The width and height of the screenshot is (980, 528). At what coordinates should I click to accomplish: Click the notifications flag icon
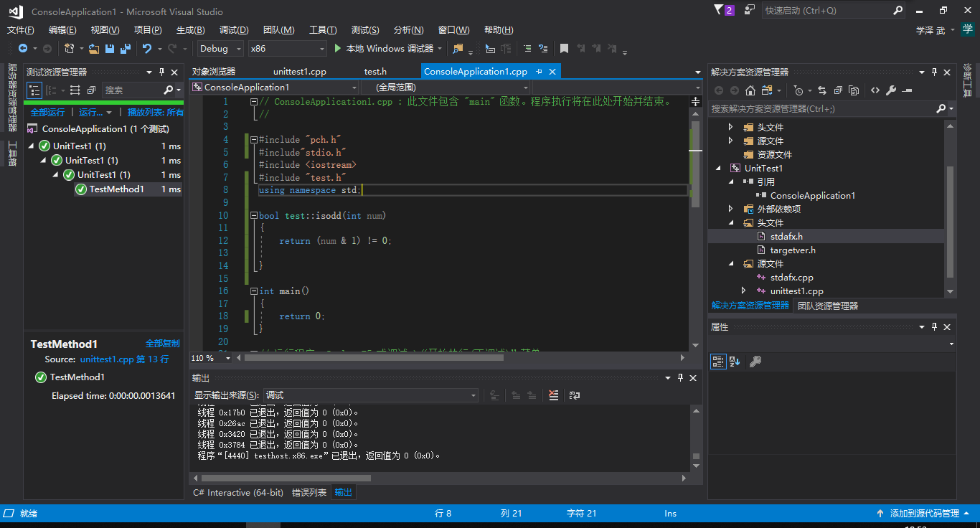(x=719, y=10)
